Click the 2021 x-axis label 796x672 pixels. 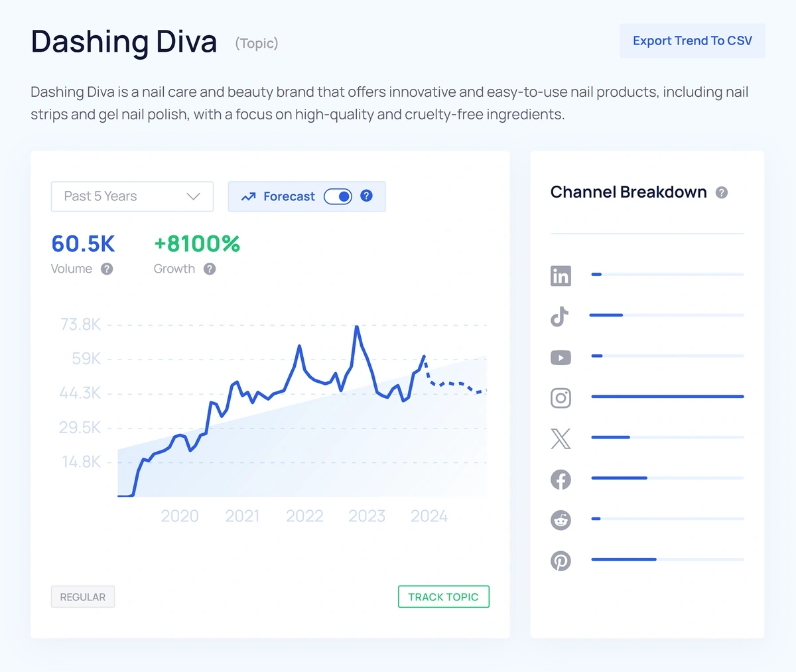(242, 516)
